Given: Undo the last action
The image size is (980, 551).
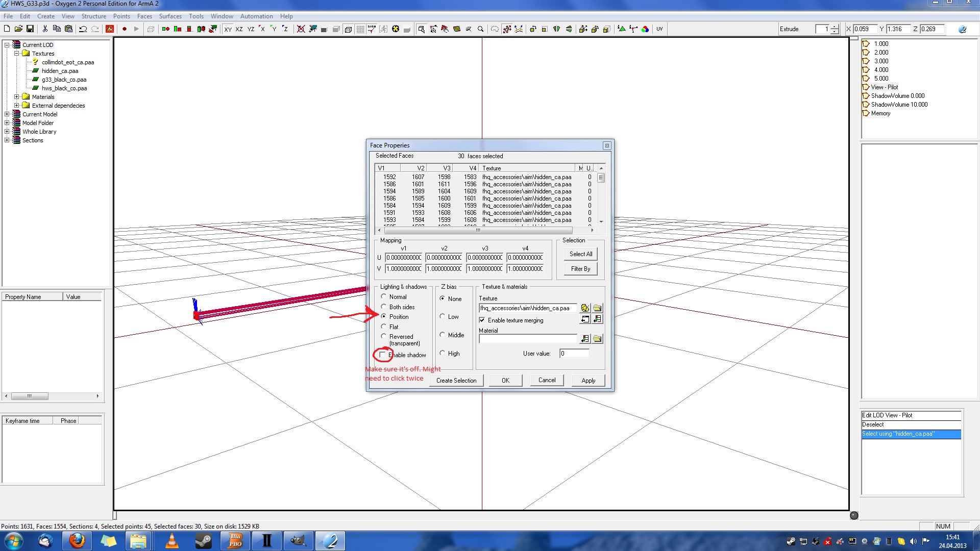Looking at the screenshot, I should pos(83,29).
